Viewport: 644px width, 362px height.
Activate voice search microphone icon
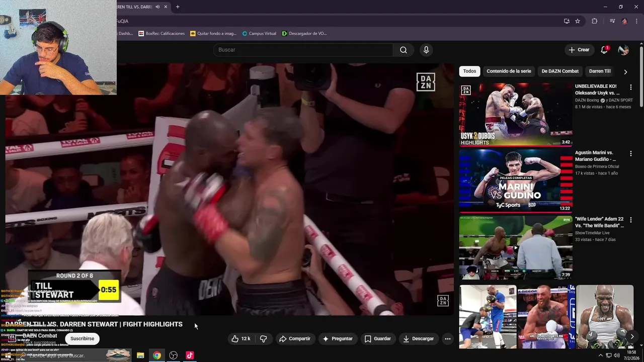(426, 50)
